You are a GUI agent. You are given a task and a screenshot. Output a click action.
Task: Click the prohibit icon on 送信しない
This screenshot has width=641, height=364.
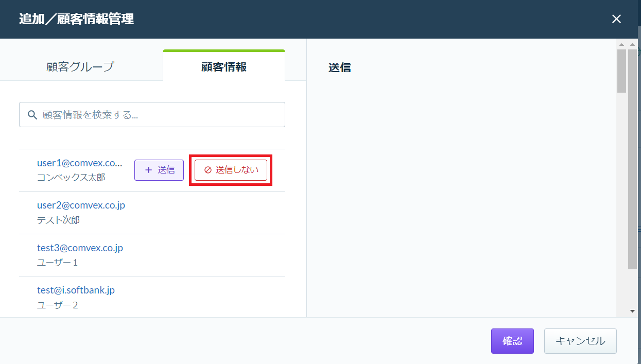208,170
